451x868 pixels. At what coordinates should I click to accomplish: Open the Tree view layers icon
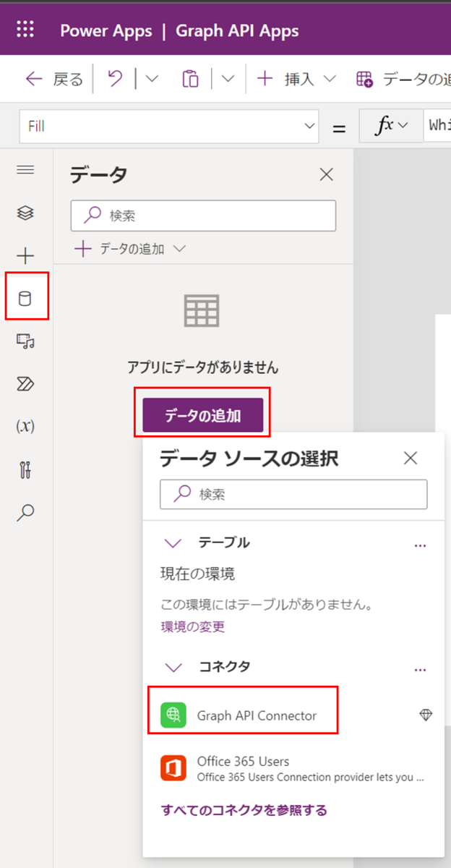pyautogui.click(x=25, y=213)
